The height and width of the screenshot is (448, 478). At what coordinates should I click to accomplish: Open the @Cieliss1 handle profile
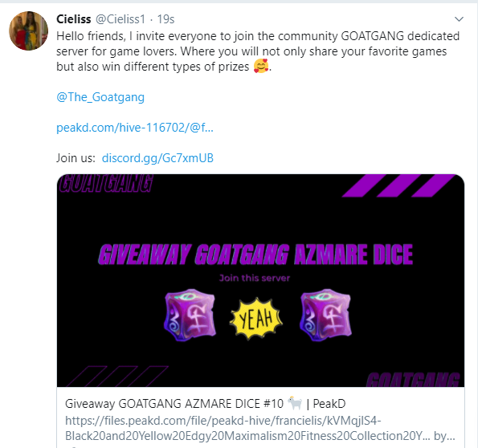(x=121, y=19)
